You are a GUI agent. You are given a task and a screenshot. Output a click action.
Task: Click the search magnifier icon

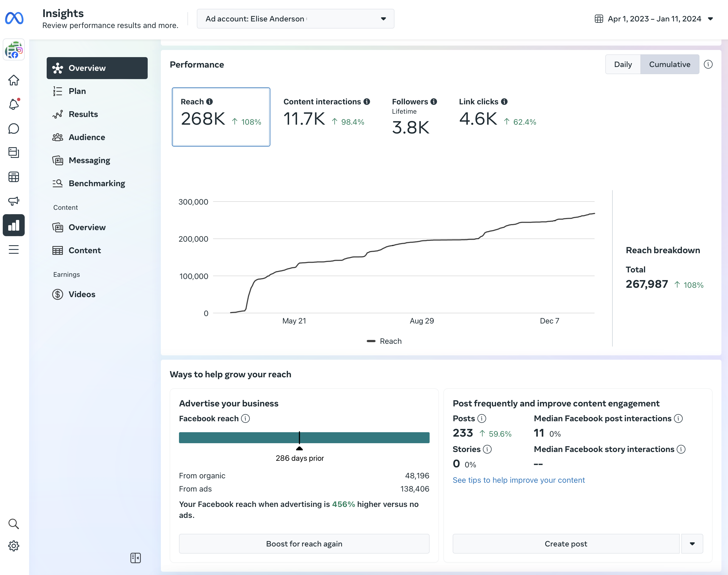pos(13,524)
